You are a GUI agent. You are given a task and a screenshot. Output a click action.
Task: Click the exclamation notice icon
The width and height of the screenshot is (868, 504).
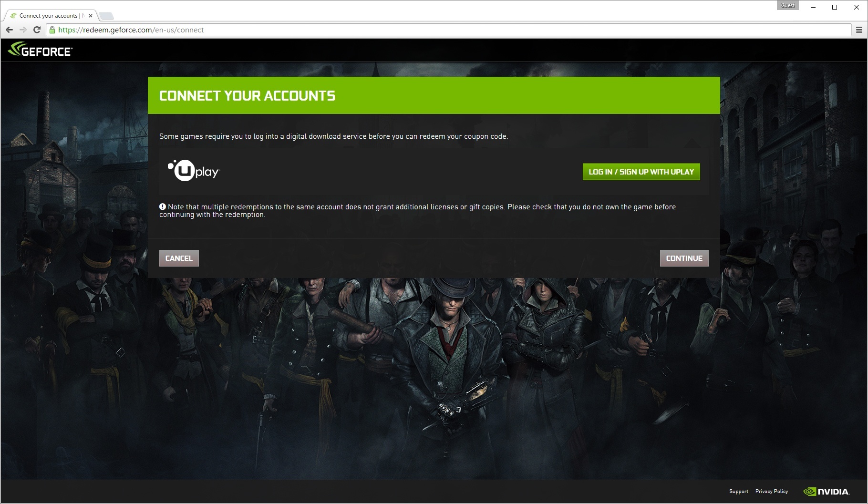(163, 206)
